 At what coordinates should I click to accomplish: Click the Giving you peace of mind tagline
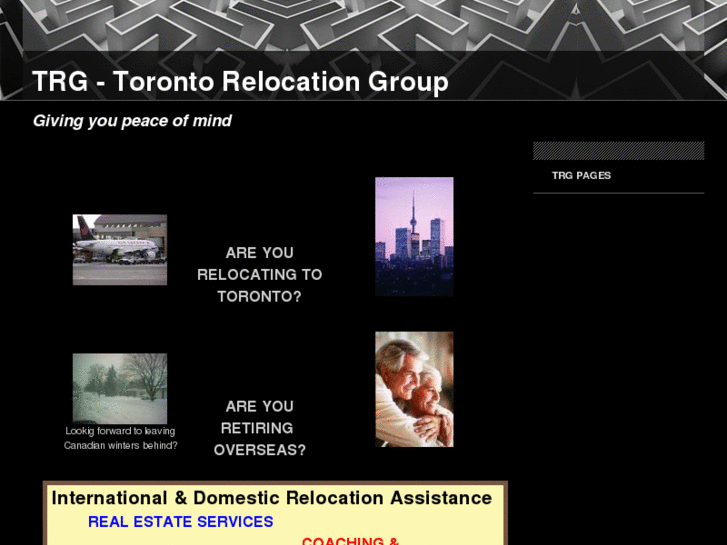click(132, 121)
